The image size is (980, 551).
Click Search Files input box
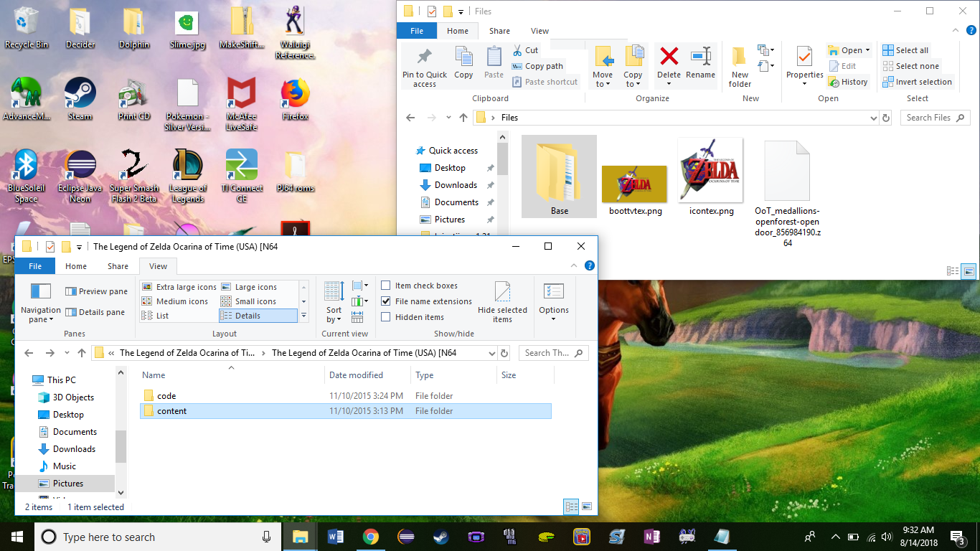point(936,118)
